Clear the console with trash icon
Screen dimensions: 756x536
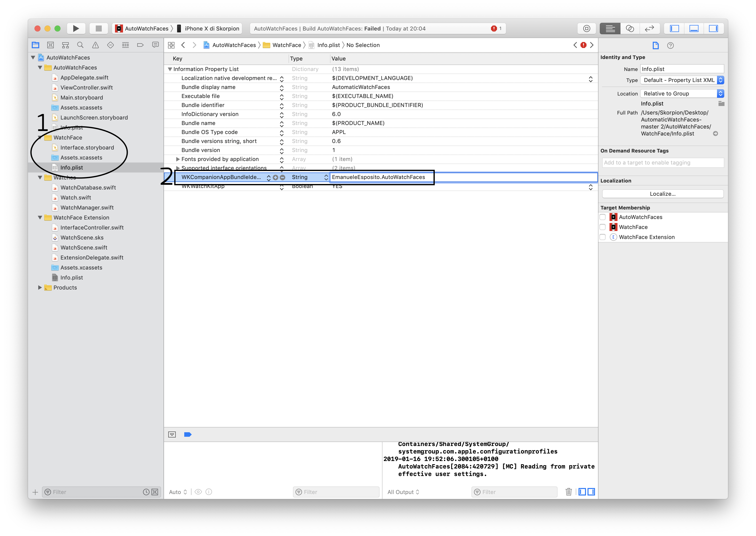click(568, 492)
